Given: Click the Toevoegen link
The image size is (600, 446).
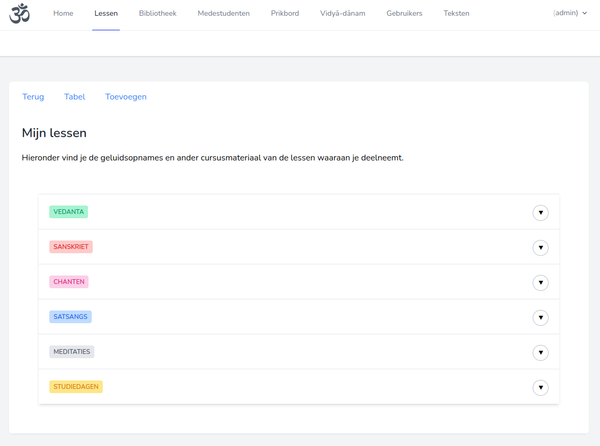Looking at the screenshot, I should [x=126, y=97].
